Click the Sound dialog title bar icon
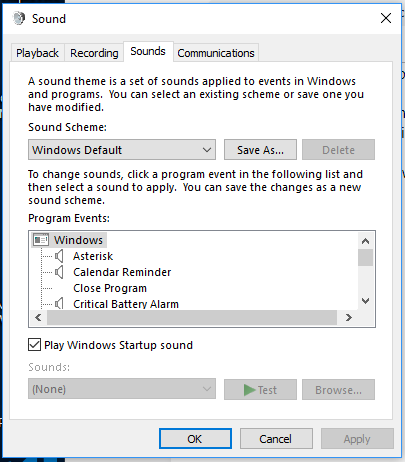 tap(19, 18)
